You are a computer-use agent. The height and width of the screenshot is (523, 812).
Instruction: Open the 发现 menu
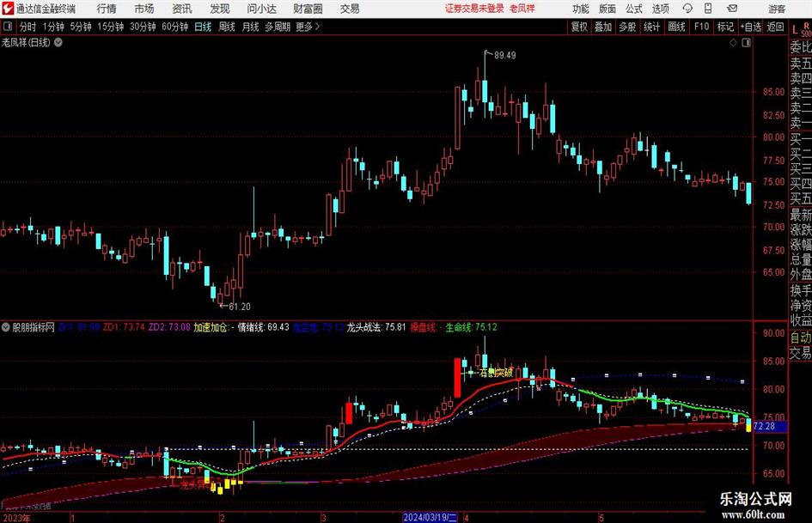220,9
